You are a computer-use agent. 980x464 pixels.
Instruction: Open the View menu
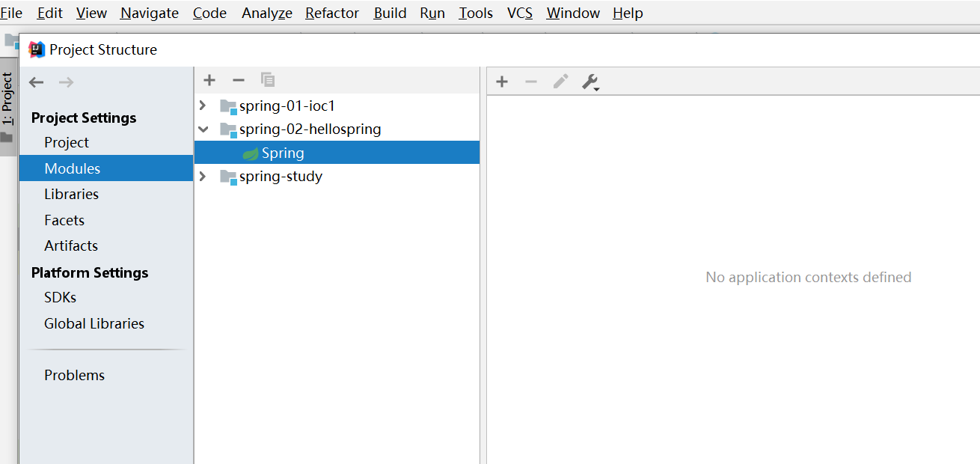click(91, 13)
